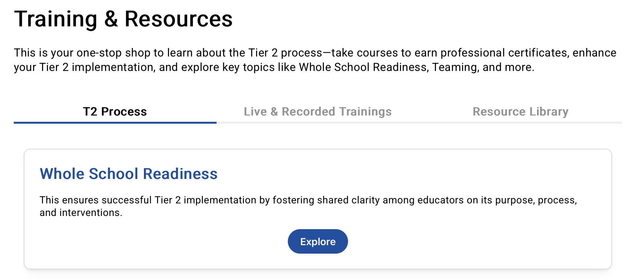Image resolution: width=644 pixels, height=280 pixels.
Task: Click the word "Resources" in the main heading
Action: 178,19
